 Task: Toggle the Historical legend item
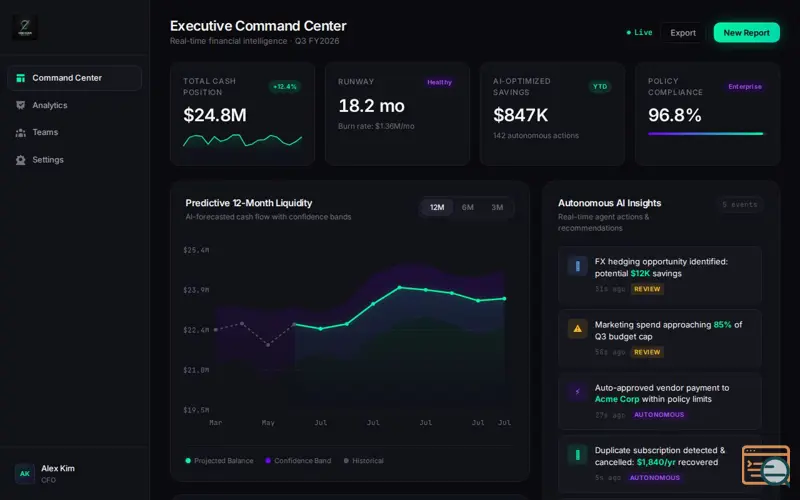pyautogui.click(x=364, y=461)
